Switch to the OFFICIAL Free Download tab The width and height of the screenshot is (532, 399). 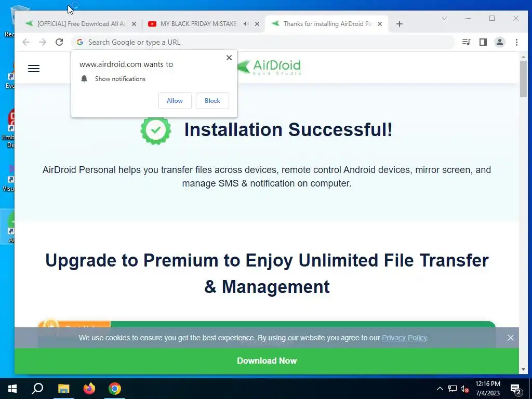81,24
